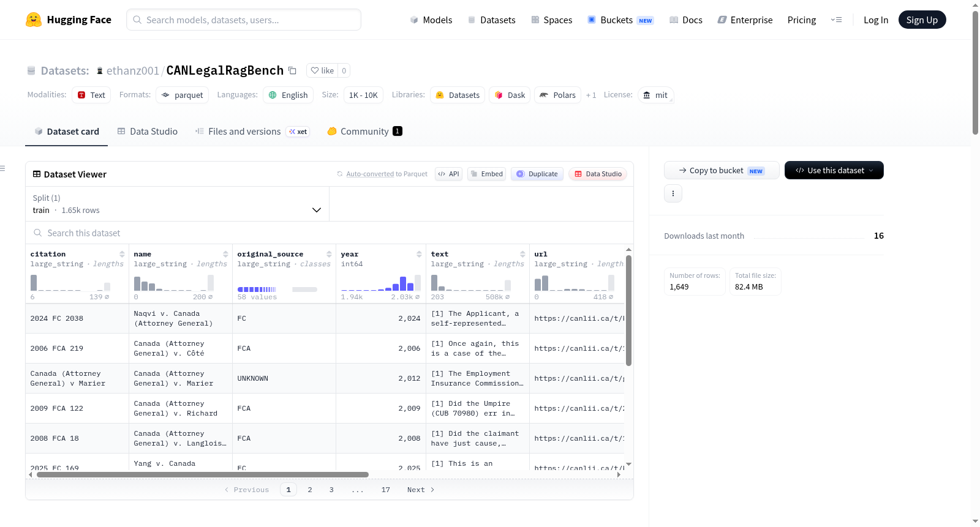Screen dimensions: 980x527
Task: Sort by the year column
Action: click(x=419, y=254)
